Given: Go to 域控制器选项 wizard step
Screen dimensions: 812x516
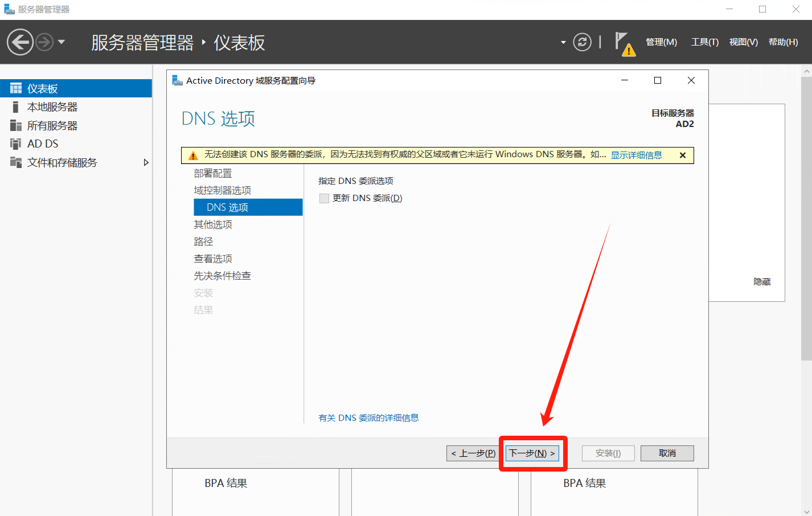Looking at the screenshot, I should point(222,190).
